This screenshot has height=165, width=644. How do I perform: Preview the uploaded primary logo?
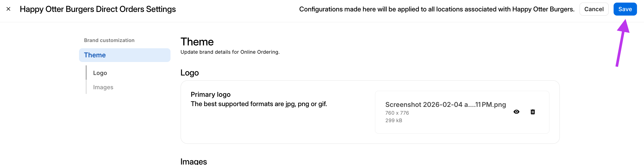click(x=516, y=112)
